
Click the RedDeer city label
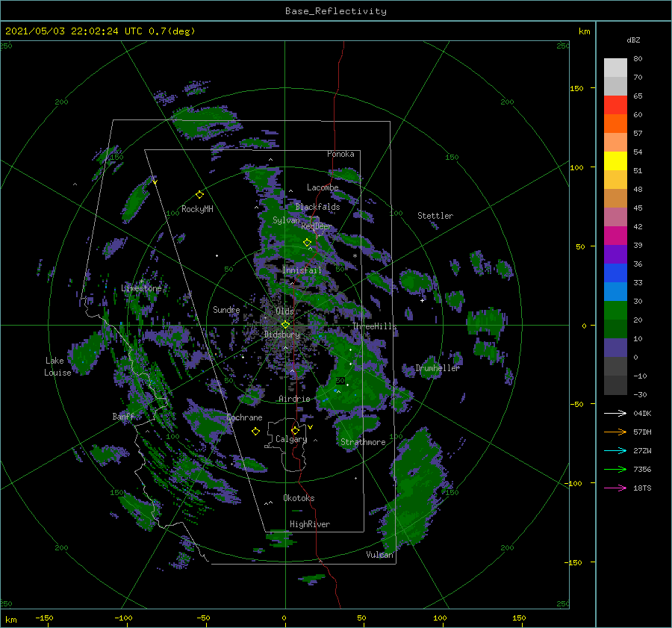(x=317, y=226)
